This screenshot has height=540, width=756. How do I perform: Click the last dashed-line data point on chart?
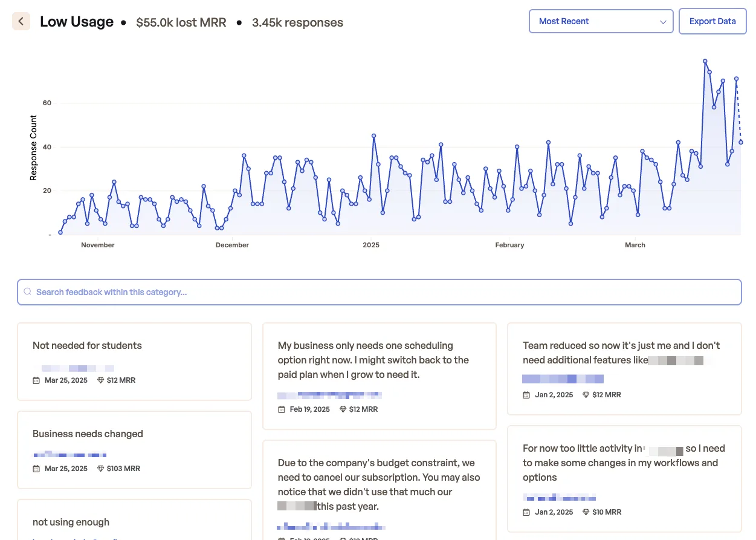pos(741,143)
